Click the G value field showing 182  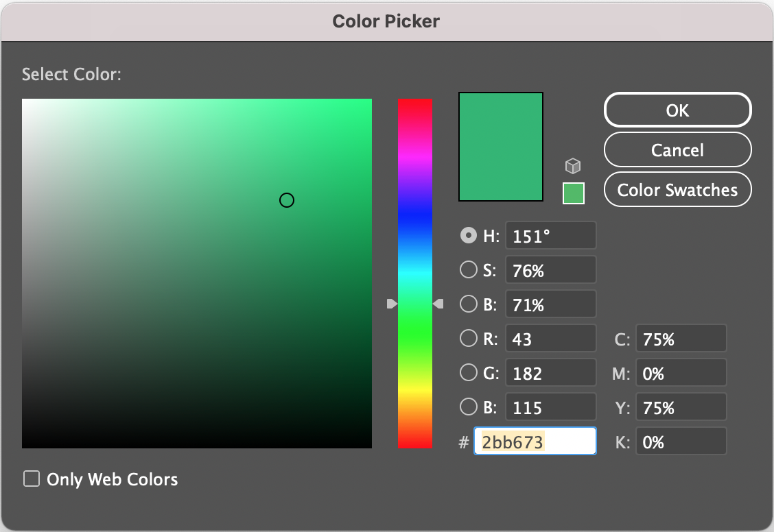550,372
